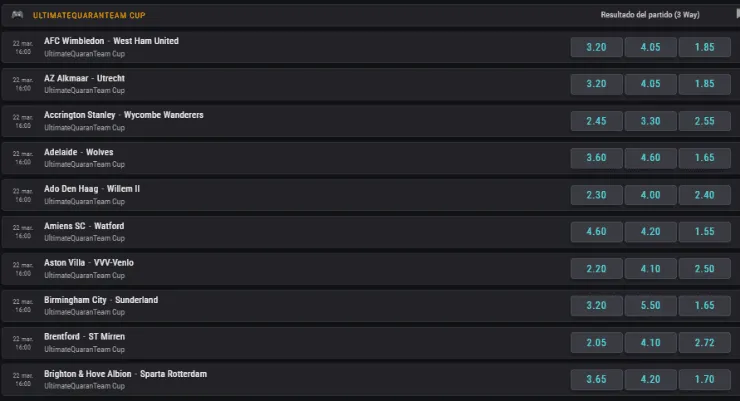Screen dimensions: 740x401
Task: Select 3.60 home odds for Adelaide
Action: coord(596,158)
